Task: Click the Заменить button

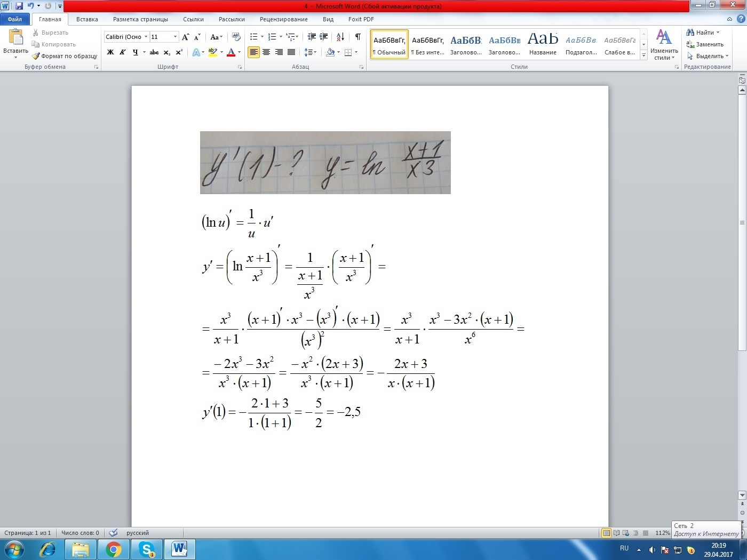Action: [705, 44]
